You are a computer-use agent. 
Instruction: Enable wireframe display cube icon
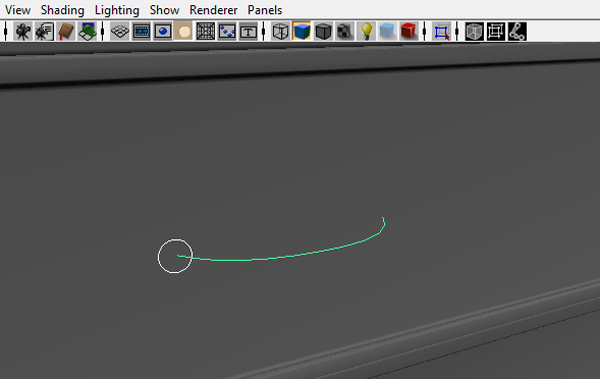click(280, 31)
